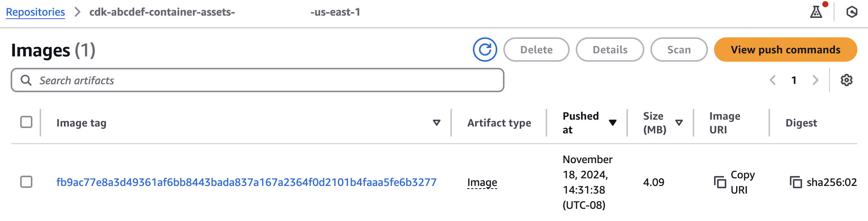Sort by the Pushed at column
This screenshot has height=221, width=868.
[613, 123]
